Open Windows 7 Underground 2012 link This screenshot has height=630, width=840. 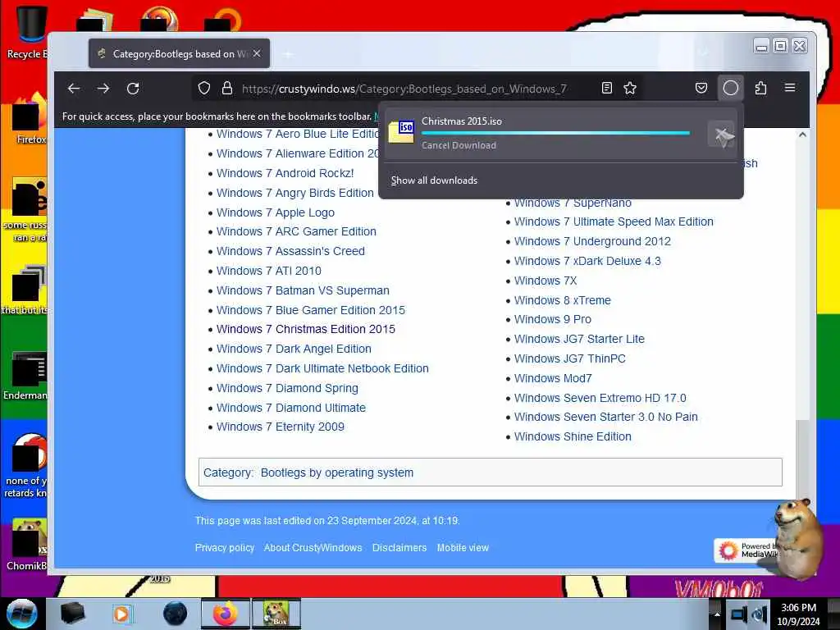(592, 242)
